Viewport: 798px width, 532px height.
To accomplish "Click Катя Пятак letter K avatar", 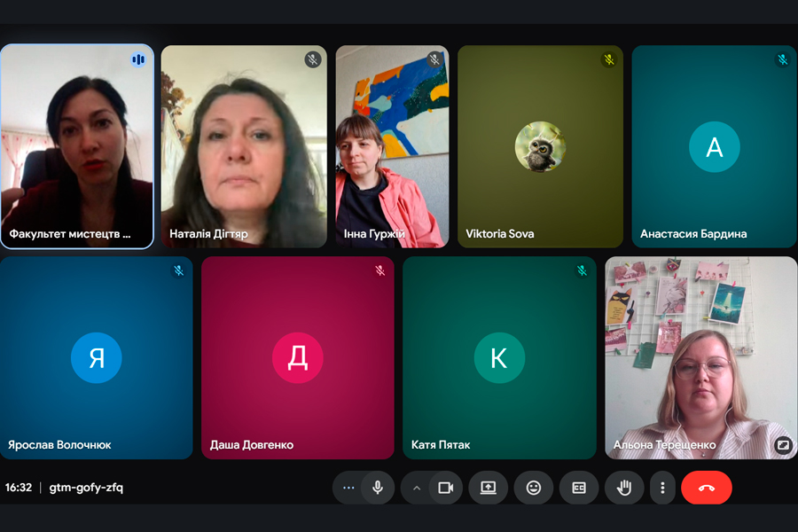I will pos(499,358).
